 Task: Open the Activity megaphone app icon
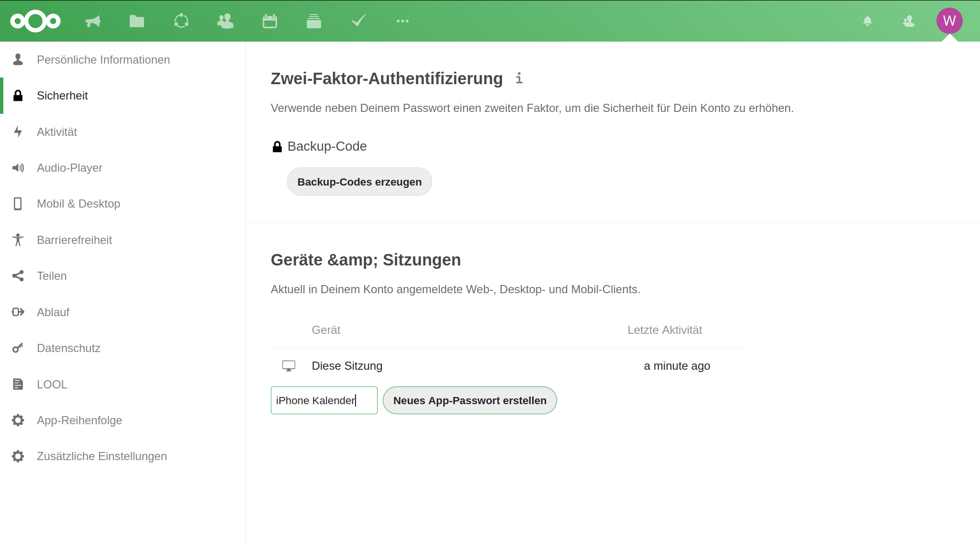[93, 21]
